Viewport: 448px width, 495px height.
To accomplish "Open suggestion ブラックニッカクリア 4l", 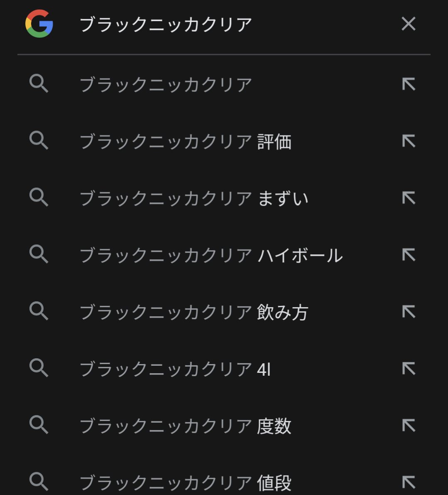I will click(x=175, y=369).
